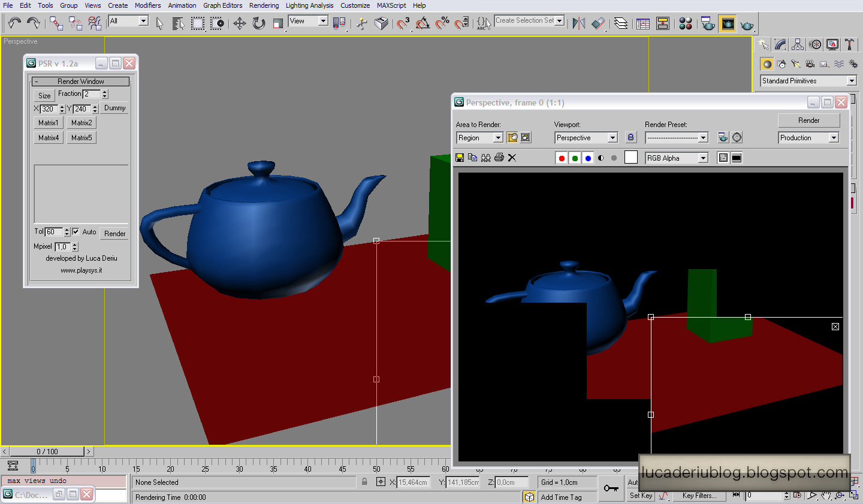This screenshot has width=863, height=504.
Task: Click the Matrix1 button
Action: click(49, 123)
